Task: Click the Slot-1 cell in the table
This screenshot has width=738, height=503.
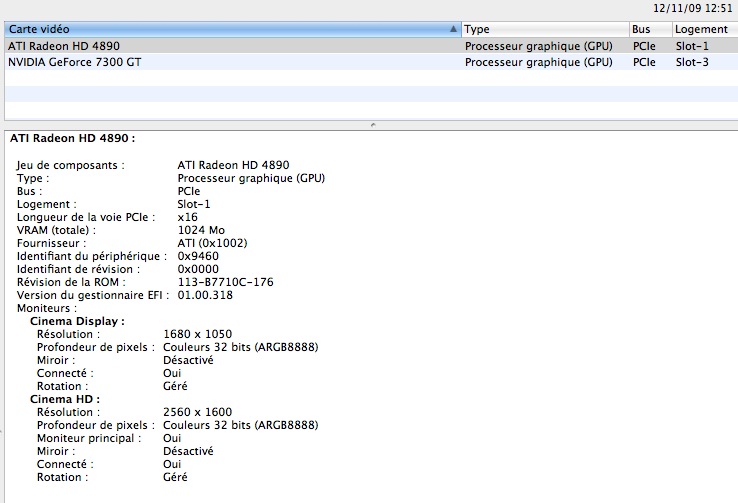Action: point(692,46)
